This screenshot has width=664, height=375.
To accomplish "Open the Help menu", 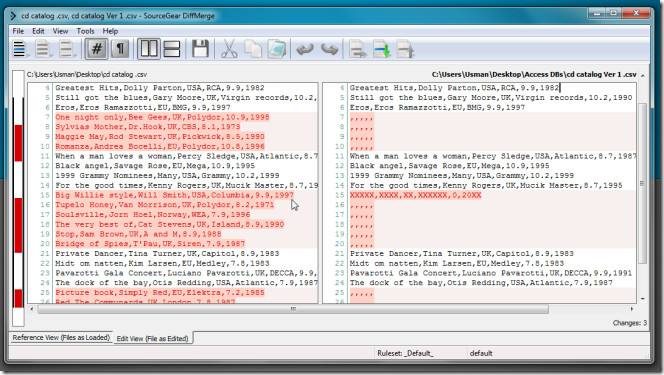I will [x=110, y=31].
